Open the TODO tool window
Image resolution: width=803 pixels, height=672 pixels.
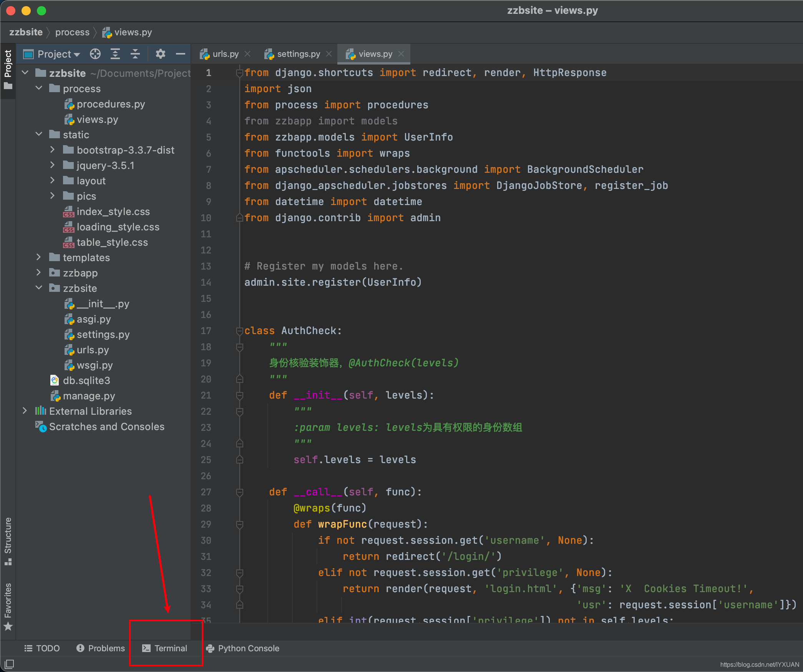pos(42,648)
